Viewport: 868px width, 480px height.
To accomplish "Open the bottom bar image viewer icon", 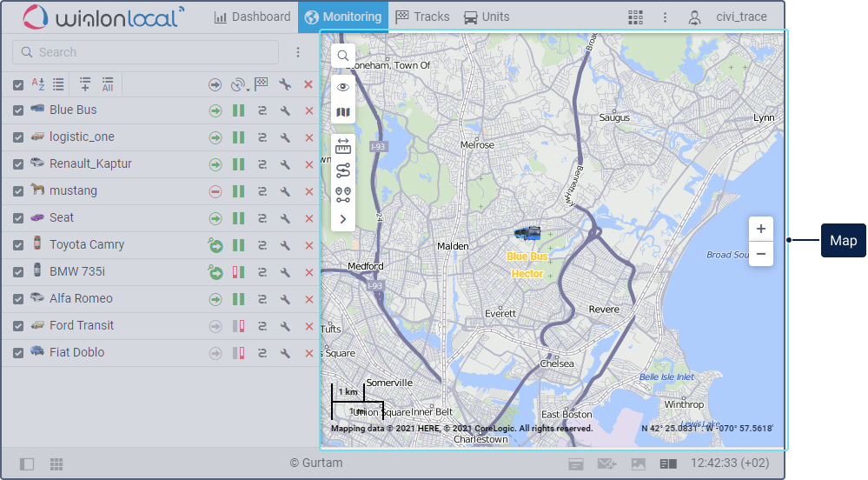I will click(639, 464).
